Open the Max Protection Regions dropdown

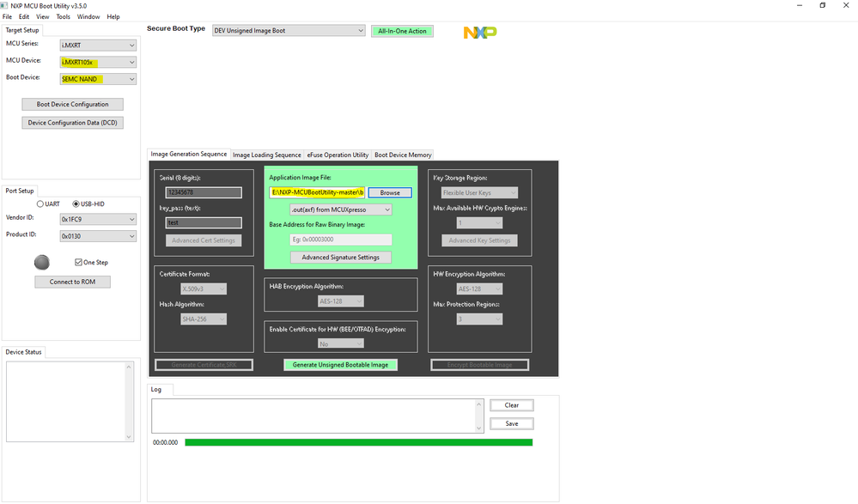[479, 319]
